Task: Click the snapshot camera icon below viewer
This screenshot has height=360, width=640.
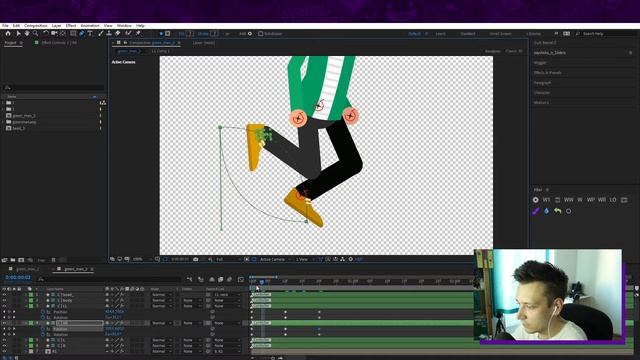Action: [196, 259]
